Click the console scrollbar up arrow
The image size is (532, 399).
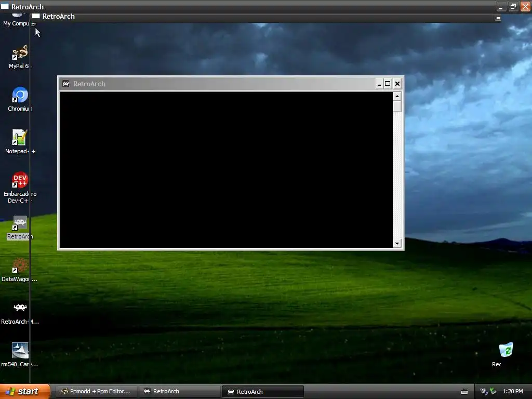(397, 96)
